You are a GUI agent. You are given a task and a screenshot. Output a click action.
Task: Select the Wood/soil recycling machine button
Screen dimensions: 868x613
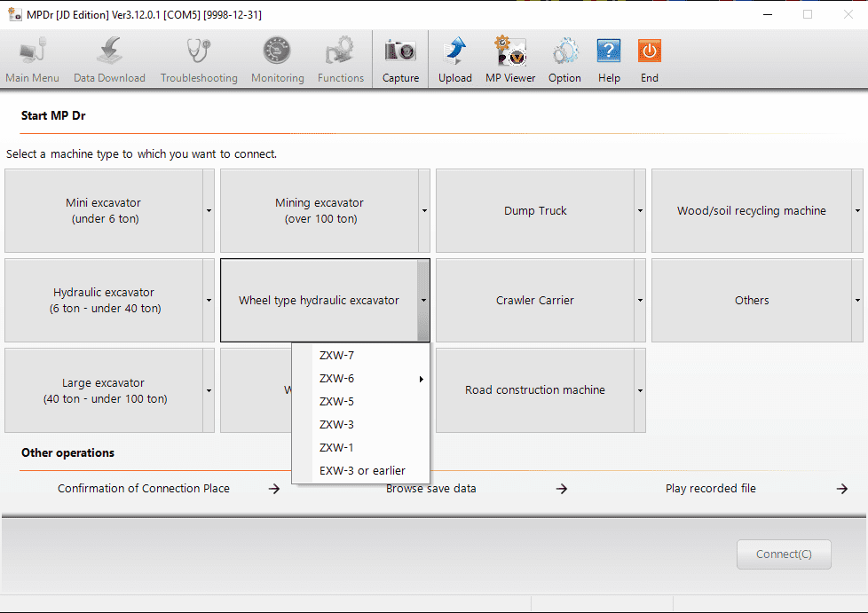(751, 211)
